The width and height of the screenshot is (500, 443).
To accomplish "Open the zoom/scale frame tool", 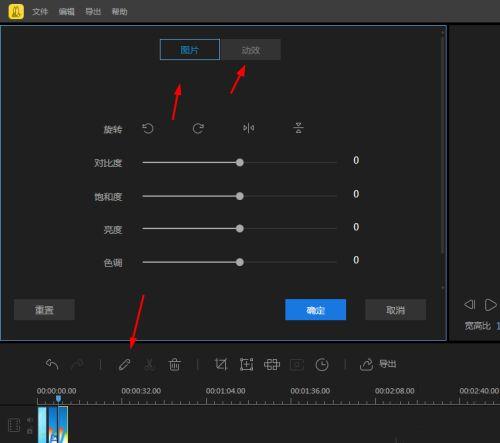I will pyautogui.click(x=246, y=364).
